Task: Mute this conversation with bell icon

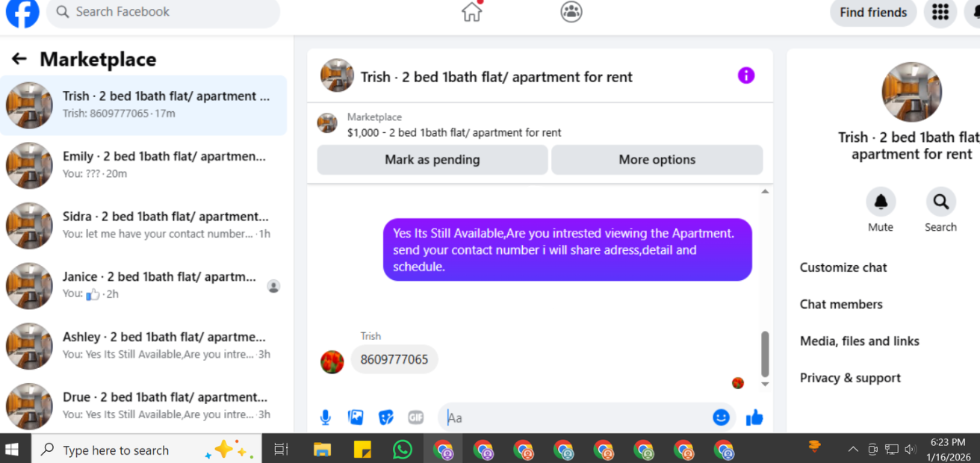Action: click(x=881, y=202)
